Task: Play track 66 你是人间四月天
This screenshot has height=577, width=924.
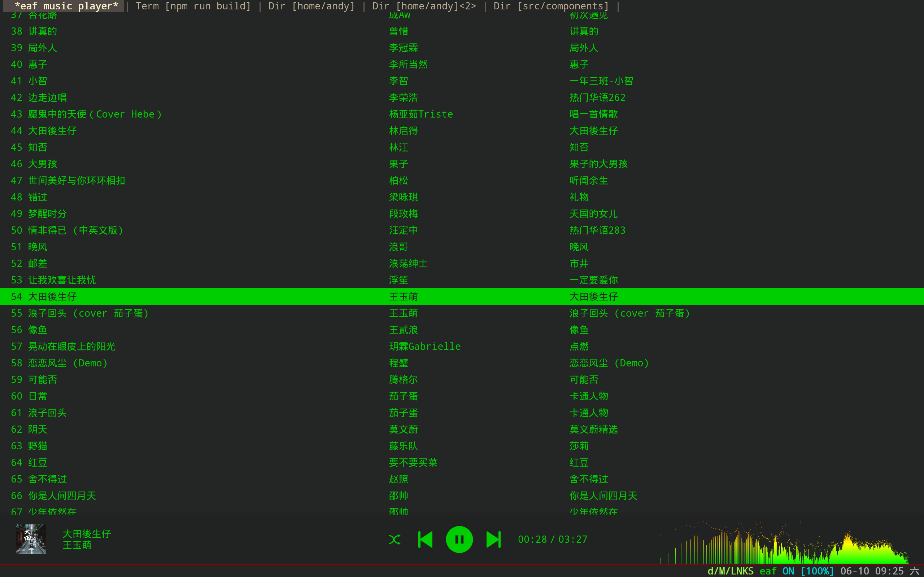Action: [62, 496]
